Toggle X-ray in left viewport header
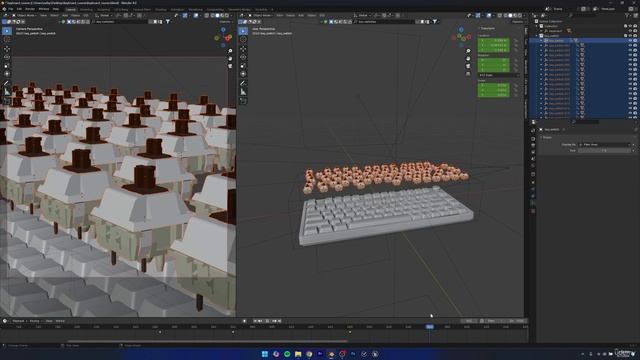 click(207, 16)
